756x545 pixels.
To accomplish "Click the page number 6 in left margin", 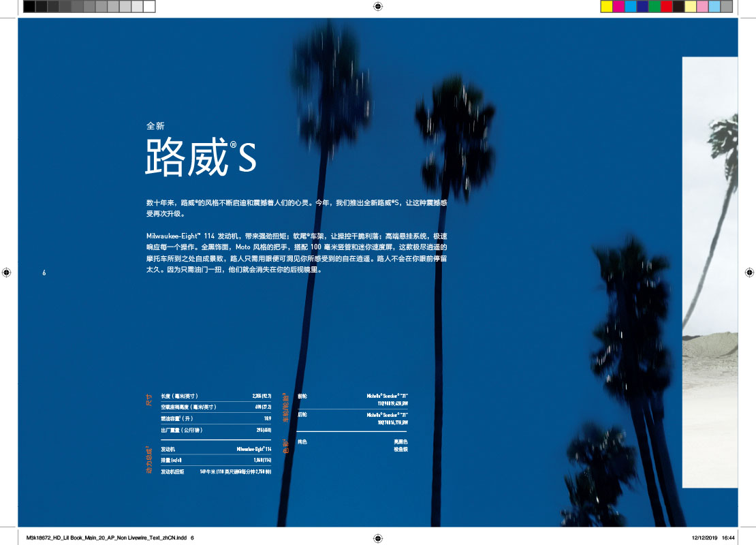I will (44, 272).
